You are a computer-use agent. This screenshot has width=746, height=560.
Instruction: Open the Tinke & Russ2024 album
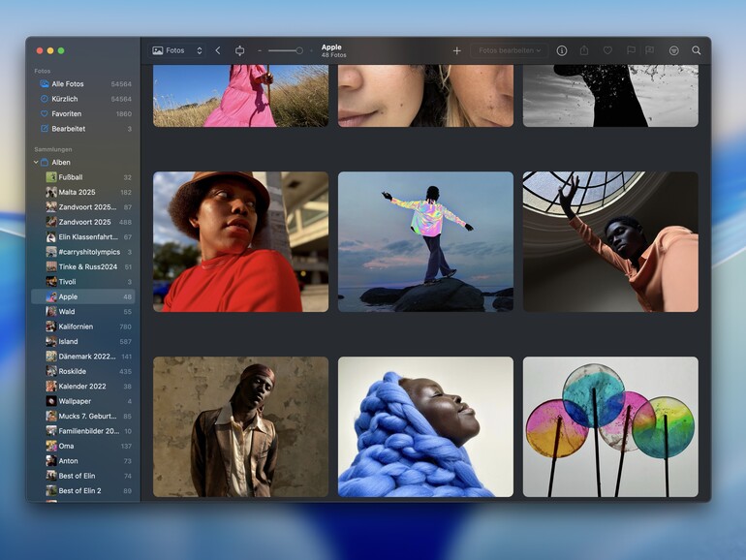[83, 266]
